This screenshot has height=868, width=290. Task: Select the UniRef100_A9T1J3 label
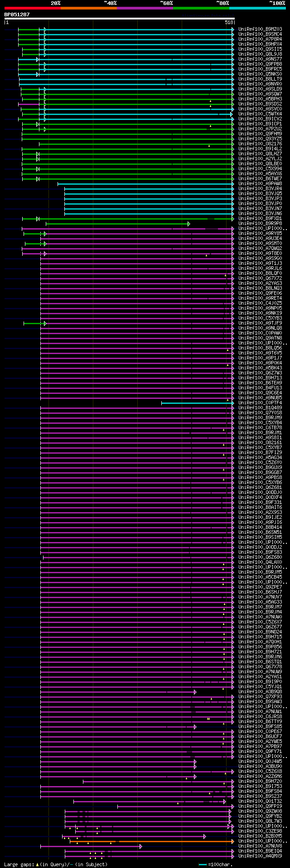click(260, 264)
